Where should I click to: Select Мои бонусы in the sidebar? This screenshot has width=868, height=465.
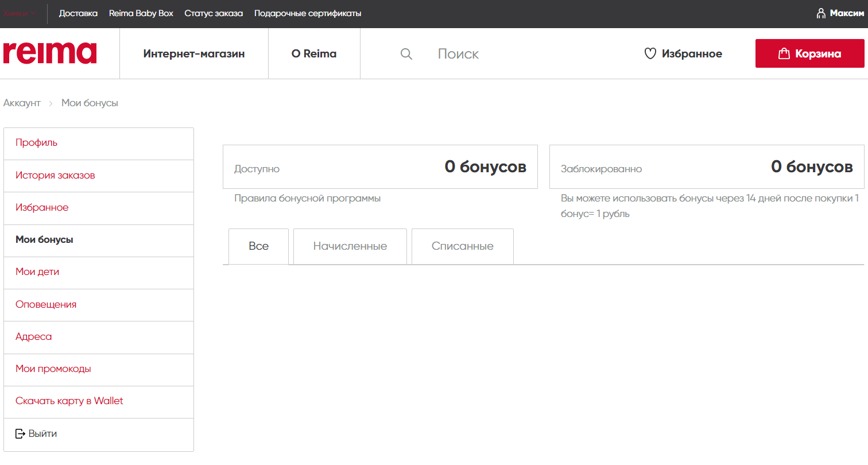point(99,240)
